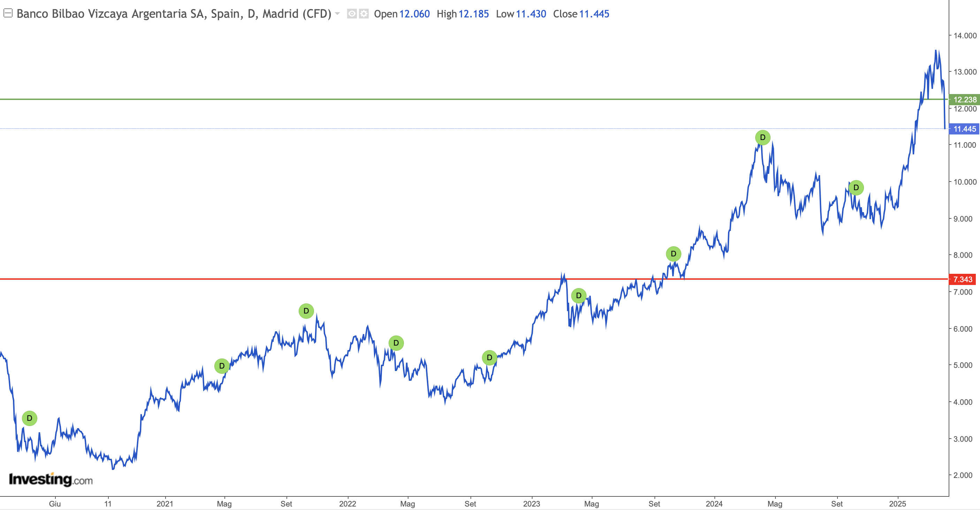Click the red 7.343 price label
This screenshot has width=980, height=510.
coord(963,279)
